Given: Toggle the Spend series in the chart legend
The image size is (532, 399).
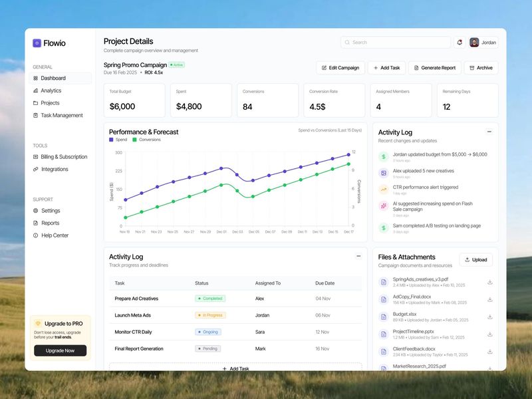Looking at the screenshot, I should point(116,140).
